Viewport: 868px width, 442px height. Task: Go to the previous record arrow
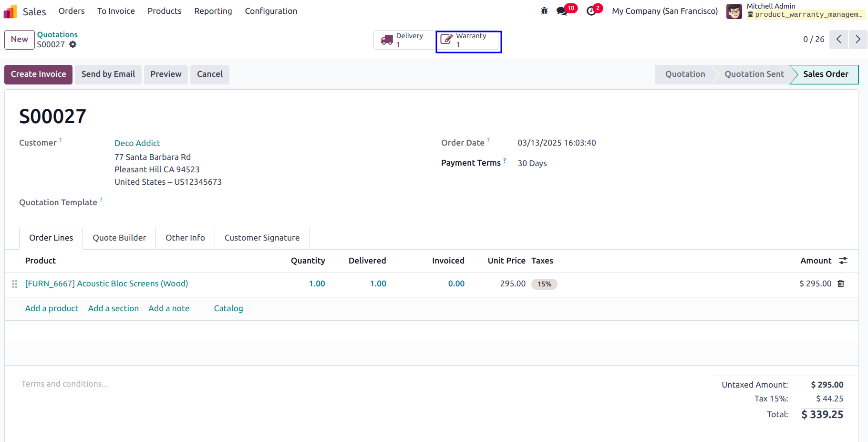point(839,39)
